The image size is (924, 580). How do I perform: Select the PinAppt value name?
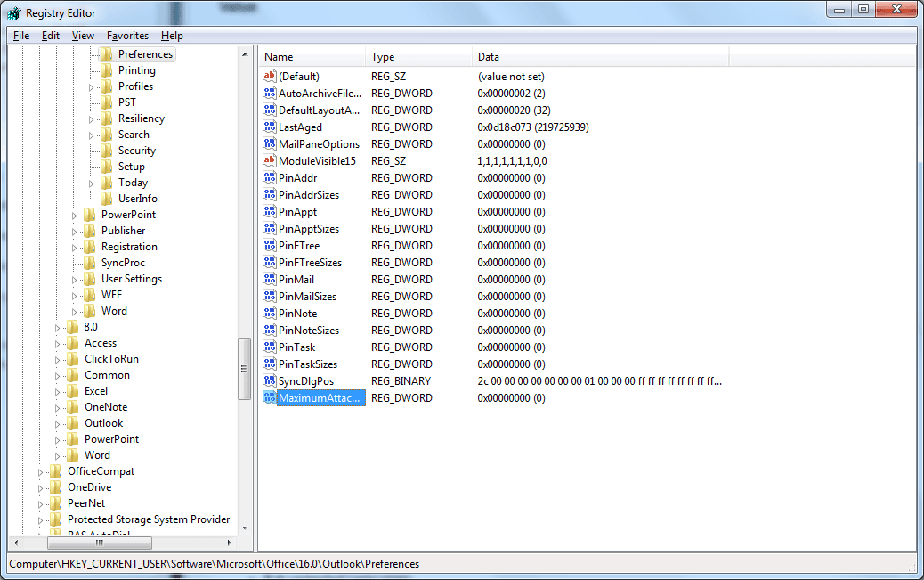coord(297,211)
